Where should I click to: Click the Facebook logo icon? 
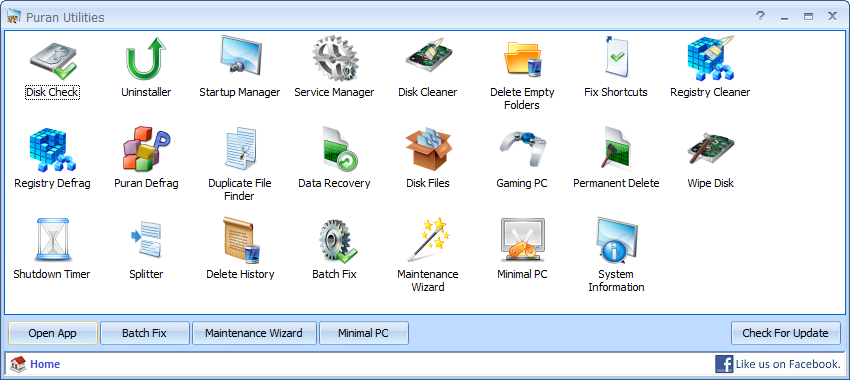click(724, 364)
